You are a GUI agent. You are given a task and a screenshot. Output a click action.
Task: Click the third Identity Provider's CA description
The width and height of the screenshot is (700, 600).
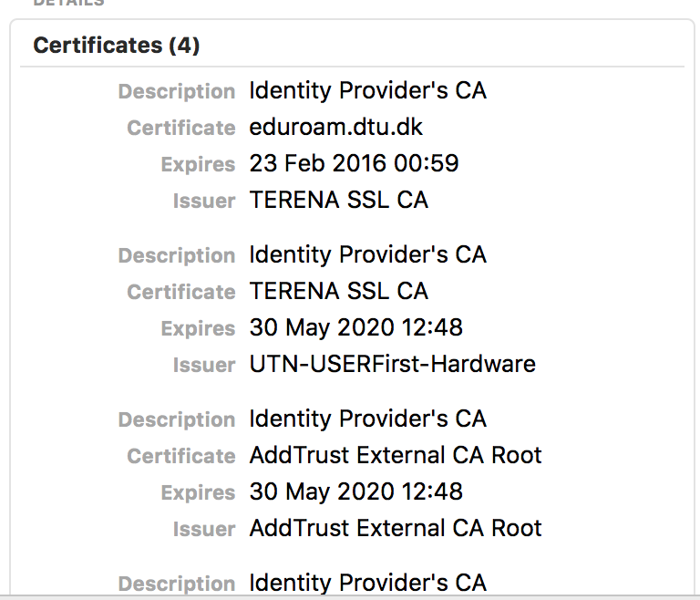[368, 419]
